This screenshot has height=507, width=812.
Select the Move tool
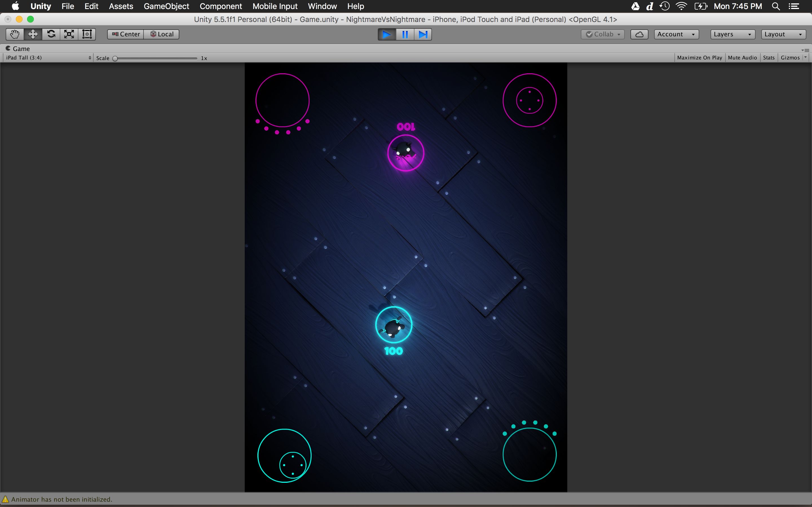[x=33, y=34]
